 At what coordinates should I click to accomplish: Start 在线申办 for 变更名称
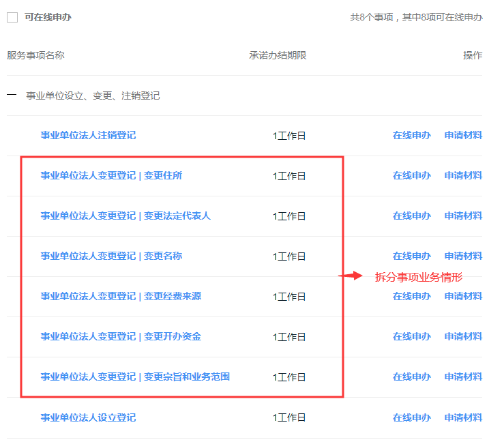click(x=411, y=256)
